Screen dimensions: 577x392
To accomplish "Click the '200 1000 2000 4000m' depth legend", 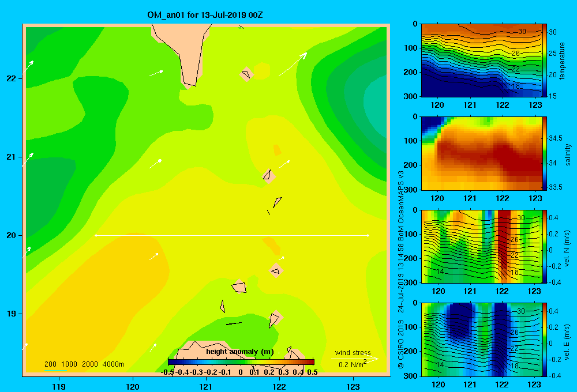I will pyautogui.click(x=84, y=364).
